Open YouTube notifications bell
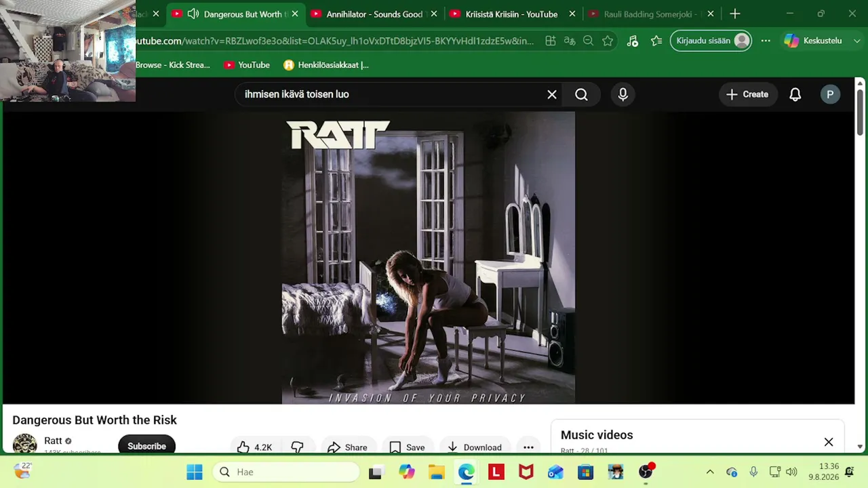This screenshot has width=868, height=488. click(795, 95)
